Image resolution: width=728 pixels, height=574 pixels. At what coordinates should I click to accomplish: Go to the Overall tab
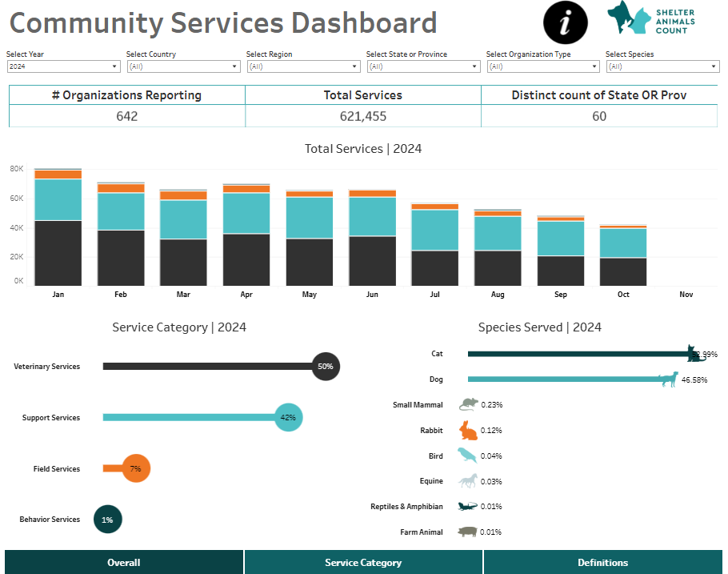click(x=124, y=562)
